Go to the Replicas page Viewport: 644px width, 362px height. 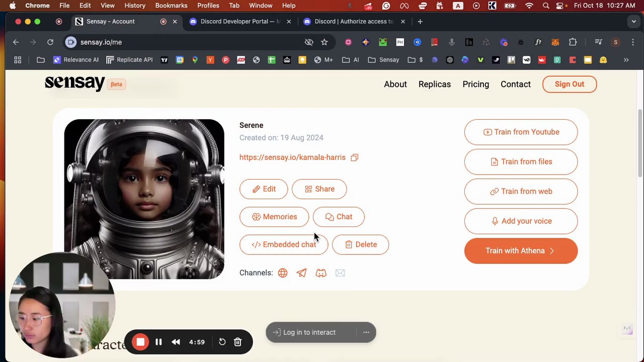coord(435,84)
